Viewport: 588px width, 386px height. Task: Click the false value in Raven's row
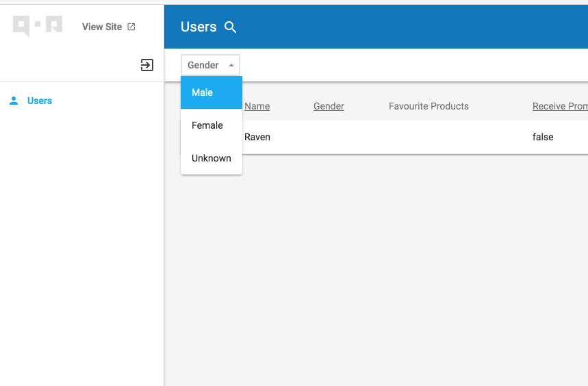(x=543, y=137)
